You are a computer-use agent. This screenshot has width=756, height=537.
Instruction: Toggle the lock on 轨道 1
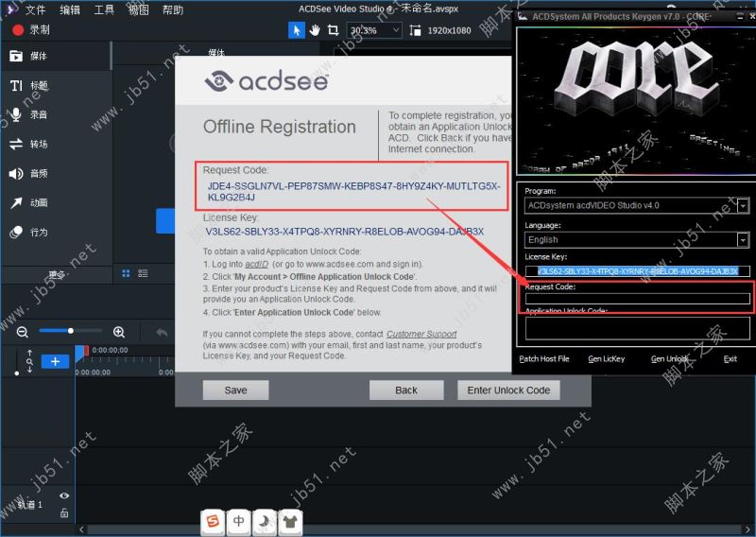click(64, 512)
